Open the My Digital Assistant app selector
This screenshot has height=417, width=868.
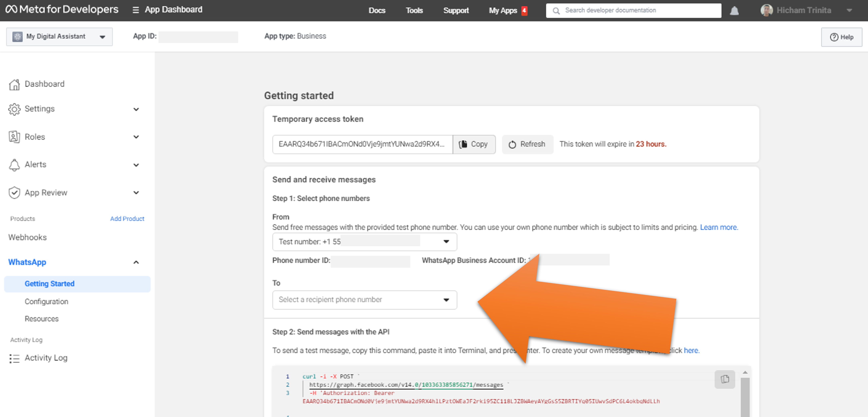[x=59, y=36]
